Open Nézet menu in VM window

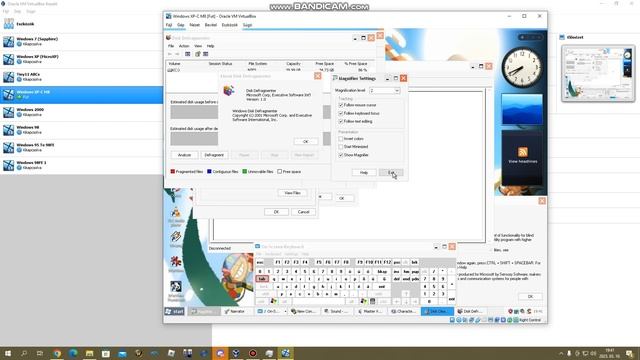[x=195, y=25]
